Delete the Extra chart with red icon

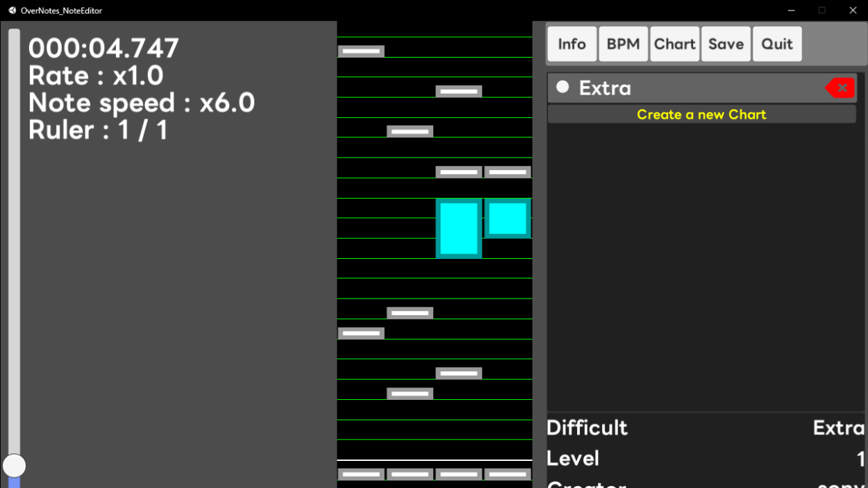840,88
